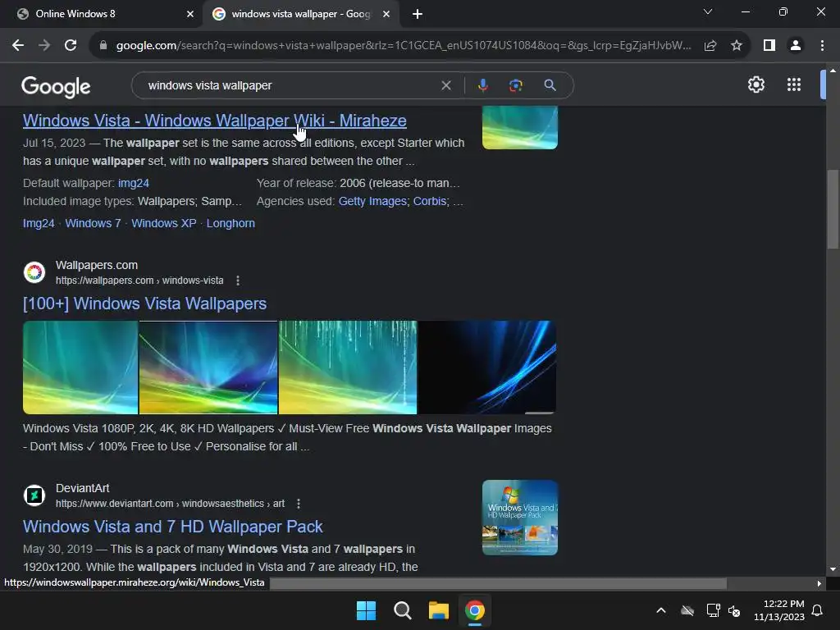Click the scroll right arrow button
The image size is (840, 630).
(819, 583)
